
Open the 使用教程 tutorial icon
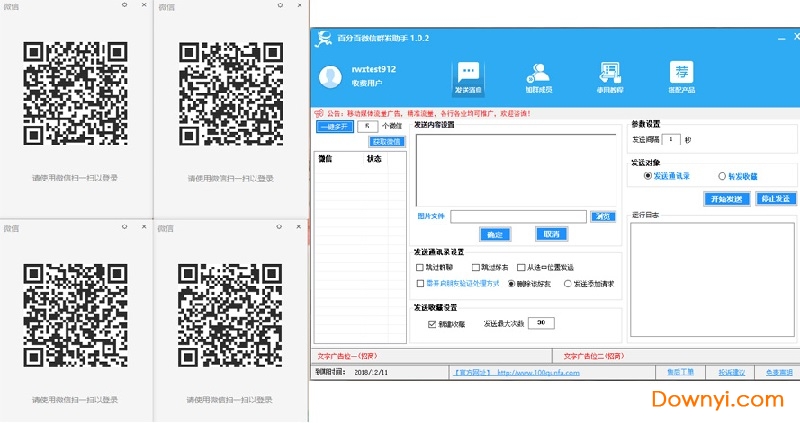coord(610,78)
